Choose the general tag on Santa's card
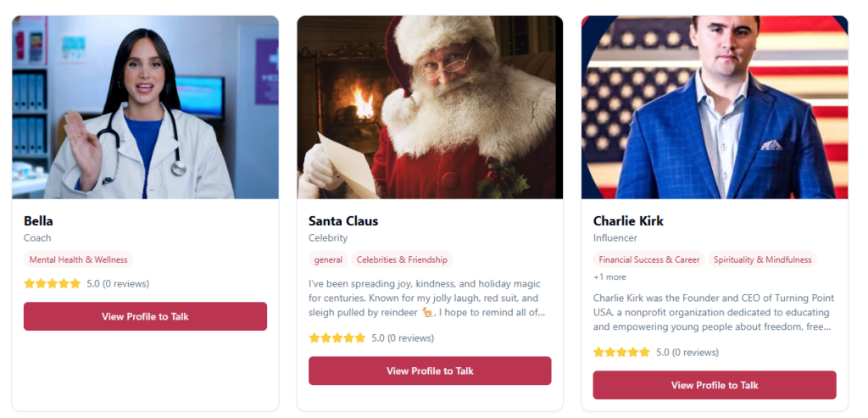This screenshot has height=418, width=868. click(x=328, y=259)
